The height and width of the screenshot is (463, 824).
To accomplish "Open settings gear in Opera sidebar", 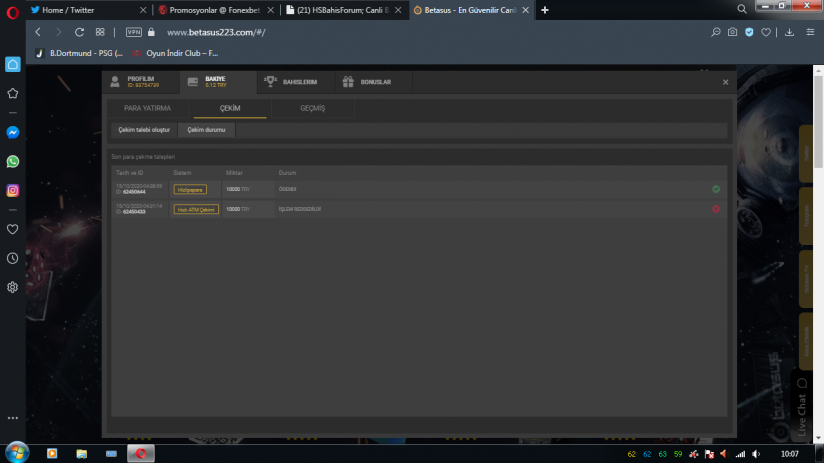I will point(13,287).
